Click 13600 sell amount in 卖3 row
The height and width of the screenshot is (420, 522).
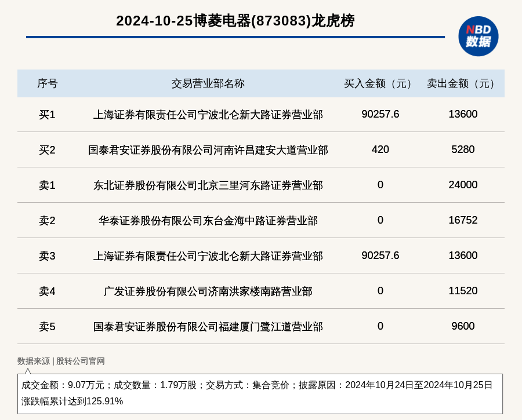(x=463, y=255)
